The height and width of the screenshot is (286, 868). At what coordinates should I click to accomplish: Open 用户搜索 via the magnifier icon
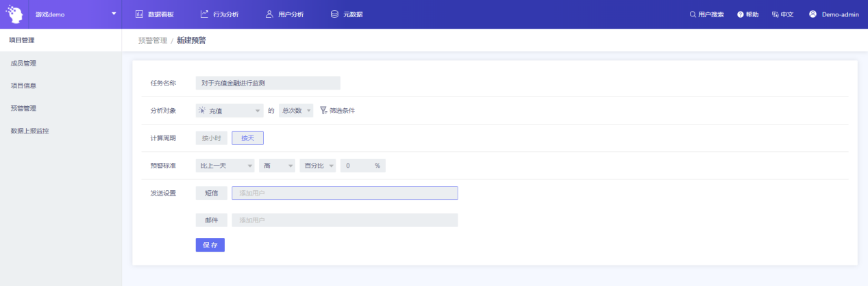[x=693, y=14]
